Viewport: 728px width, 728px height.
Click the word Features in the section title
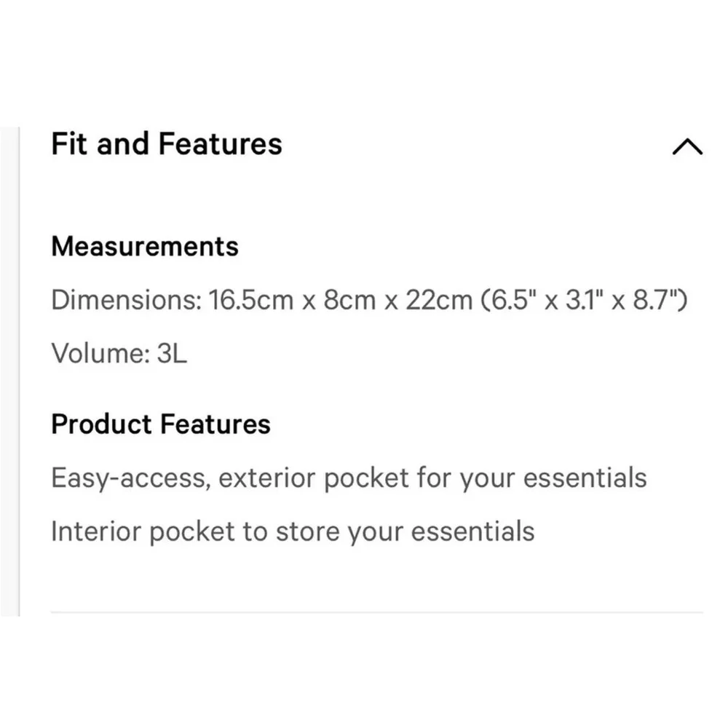(220, 144)
